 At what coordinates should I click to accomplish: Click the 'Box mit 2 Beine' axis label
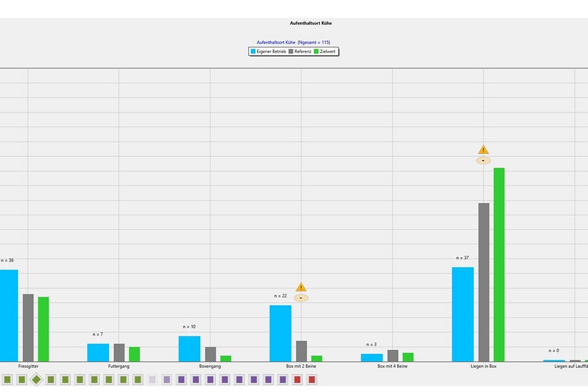(301, 366)
